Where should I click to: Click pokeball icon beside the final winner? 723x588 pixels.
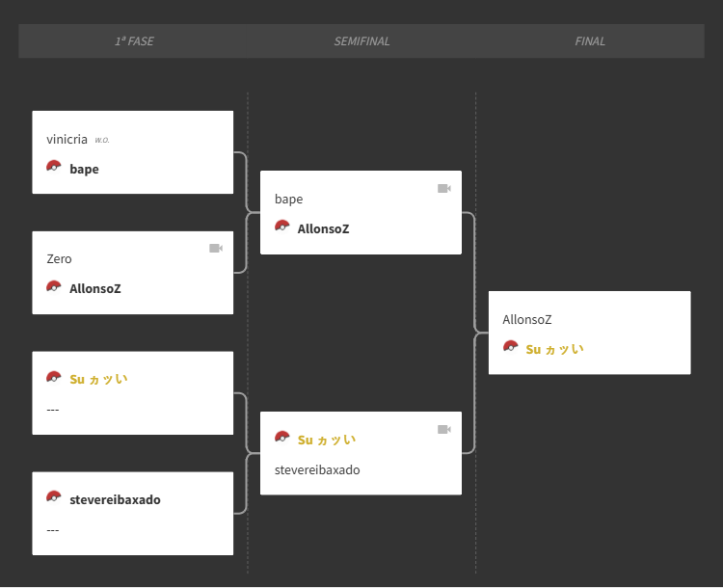point(511,347)
